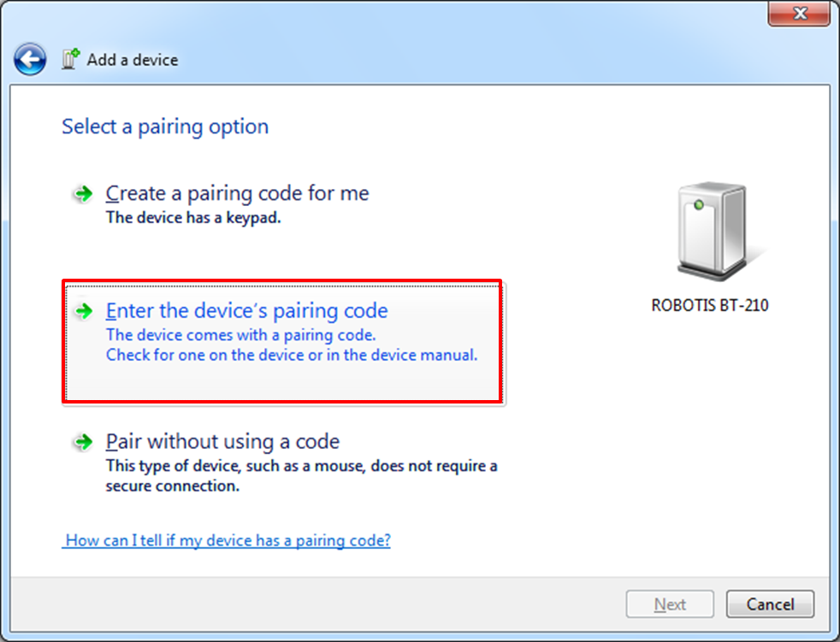Viewport: 840px width, 642px height.
Task: Click the Select a pairing option heading
Action: click(165, 127)
